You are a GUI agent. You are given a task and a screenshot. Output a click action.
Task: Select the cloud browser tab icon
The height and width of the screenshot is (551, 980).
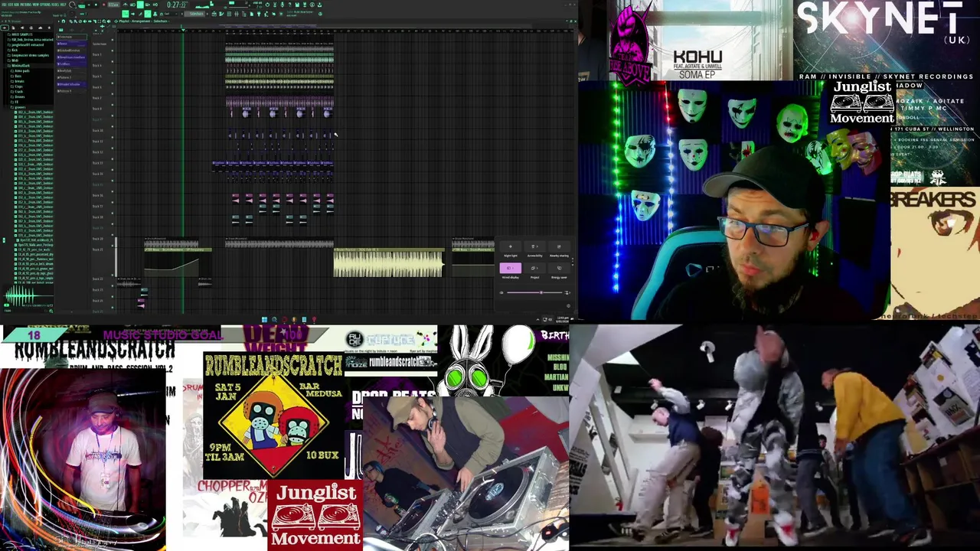click(x=40, y=28)
